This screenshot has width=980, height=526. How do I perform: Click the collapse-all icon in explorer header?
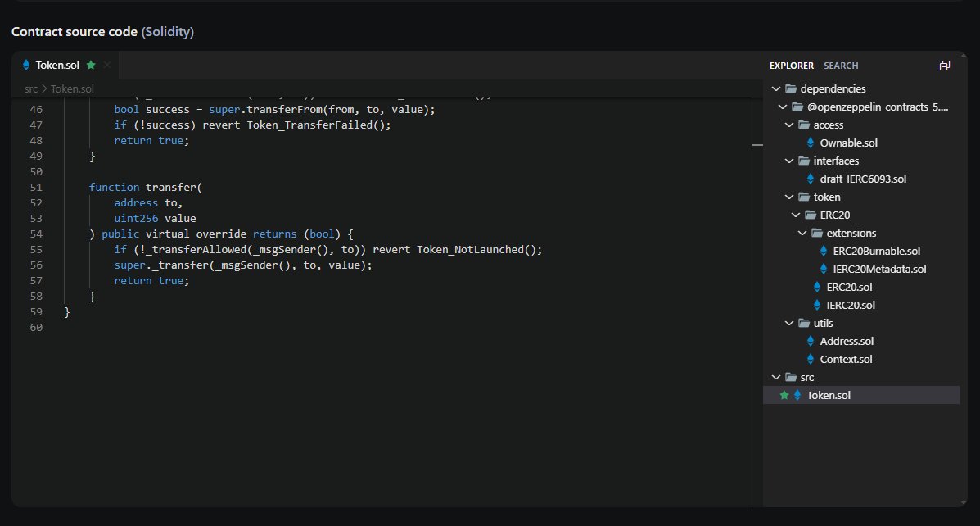pos(944,66)
